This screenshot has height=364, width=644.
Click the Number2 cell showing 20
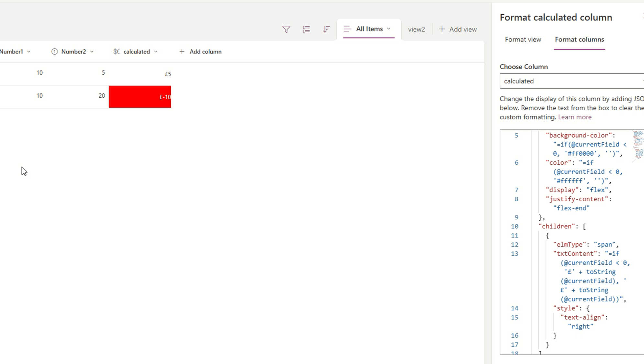(102, 96)
